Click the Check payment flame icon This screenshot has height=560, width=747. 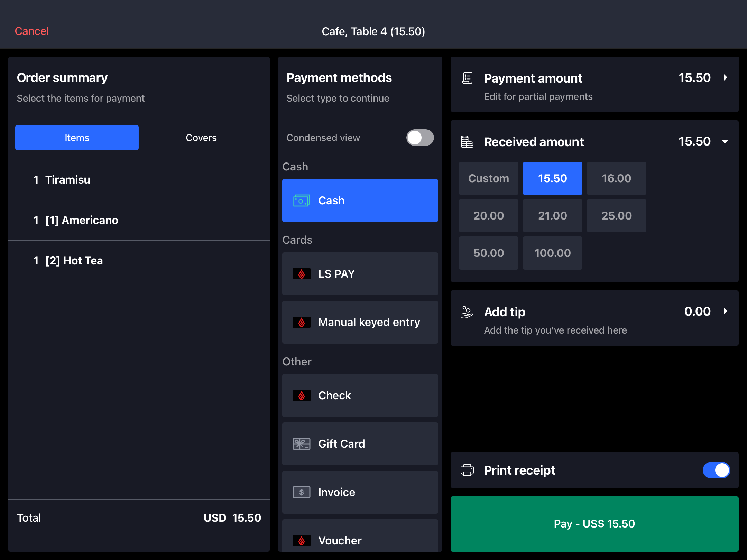pyautogui.click(x=301, y=395)
